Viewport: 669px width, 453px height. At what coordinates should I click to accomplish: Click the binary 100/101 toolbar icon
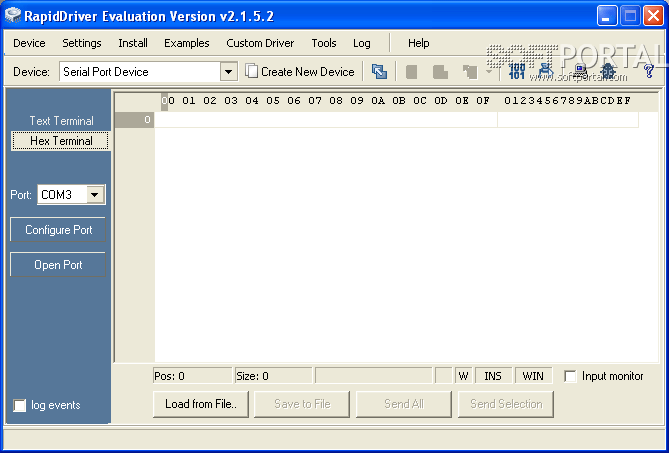[x=517, y=71]
